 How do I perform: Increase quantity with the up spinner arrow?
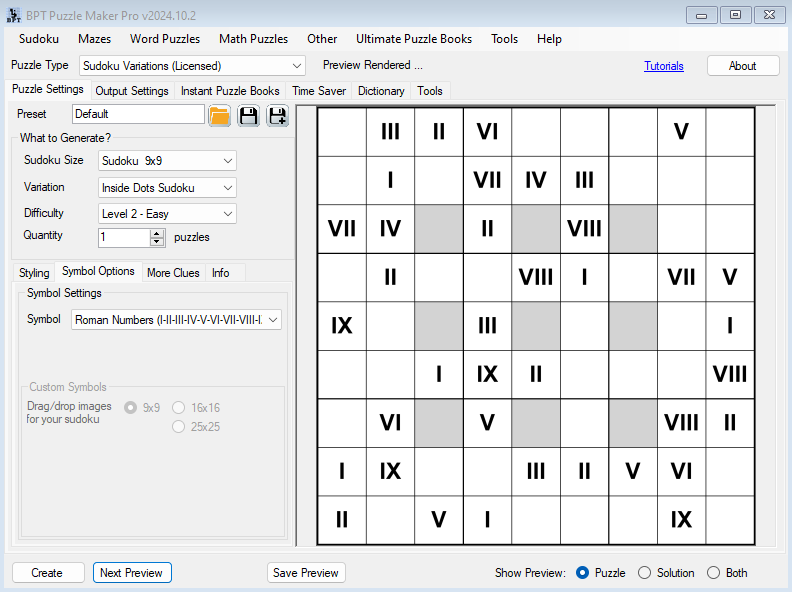click(x=156, y=233)
